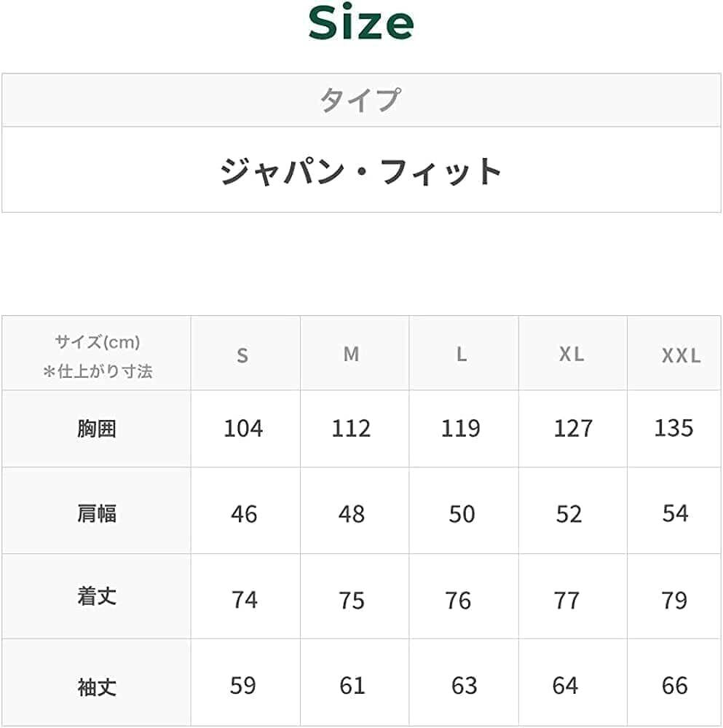Select the ジャパン・フィット type text
The width and height of the screenshot is (723, 728).
361,172
